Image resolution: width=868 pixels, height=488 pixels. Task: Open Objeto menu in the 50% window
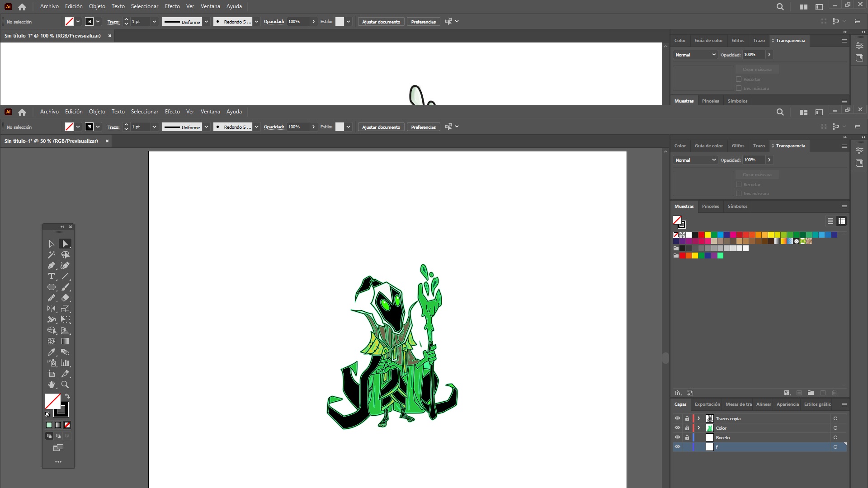click(x=97, y=112)
